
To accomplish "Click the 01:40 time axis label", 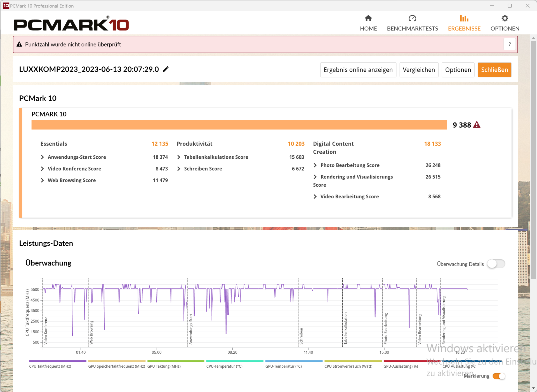I will [x=81, y=352].
